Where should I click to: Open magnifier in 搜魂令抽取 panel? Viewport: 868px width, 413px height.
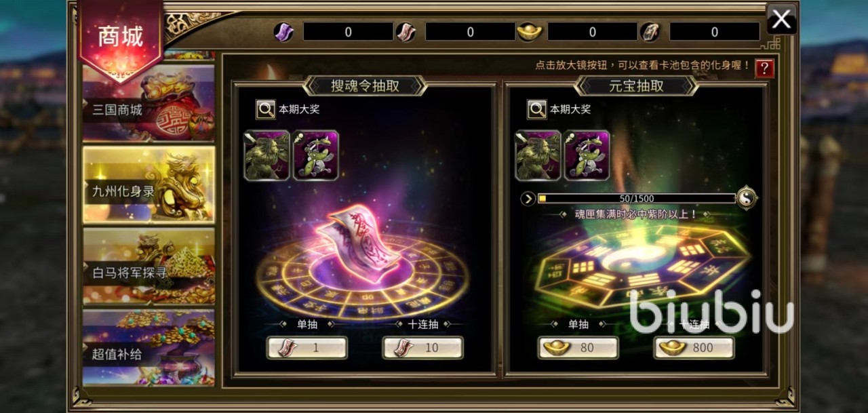(x=266, y=109)
